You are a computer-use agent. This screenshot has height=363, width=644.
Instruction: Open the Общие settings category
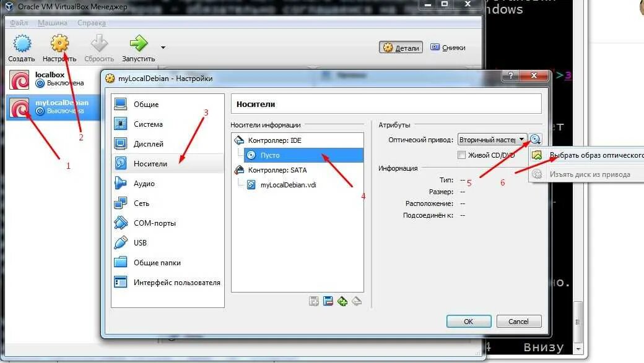click(168, 104)
